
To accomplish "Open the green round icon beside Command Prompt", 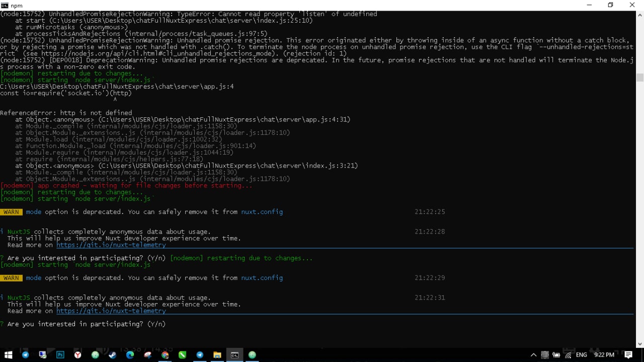I will 252,355.
